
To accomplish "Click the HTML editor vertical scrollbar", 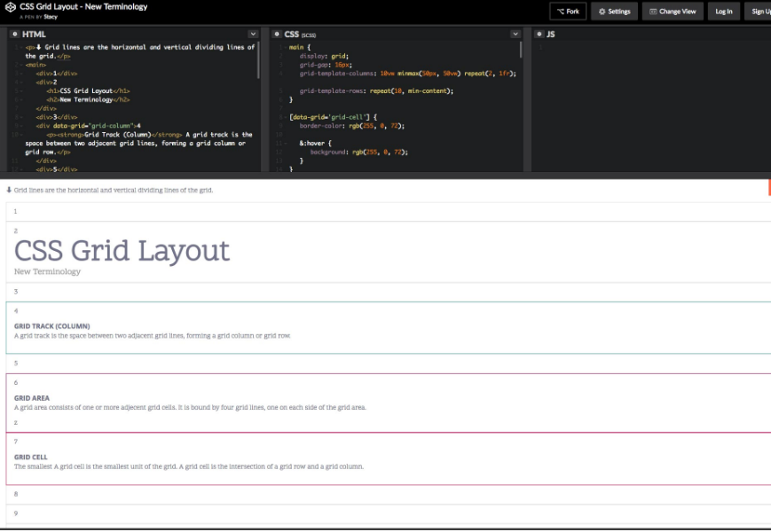I will pos(258,60).
